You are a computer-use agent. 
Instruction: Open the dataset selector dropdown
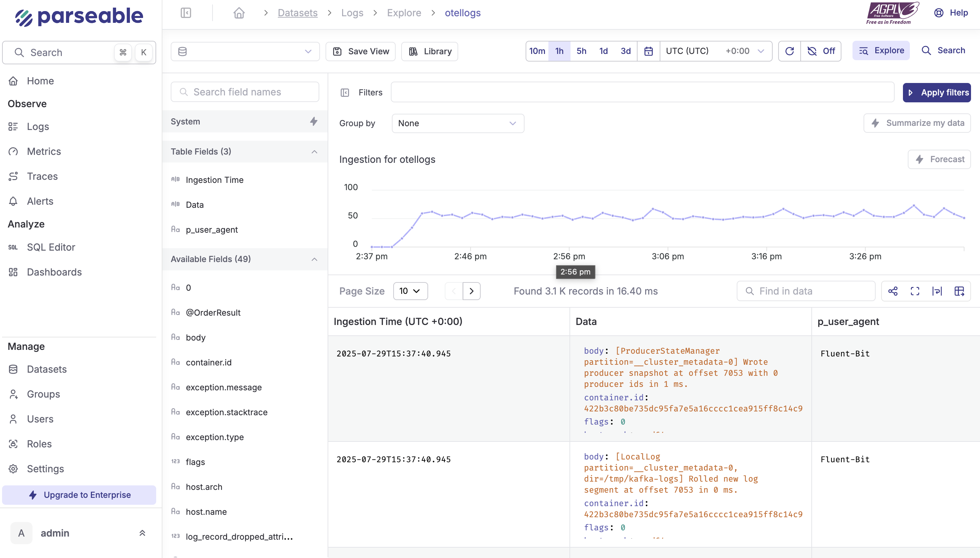pyautogui.click(x=245, y=52)
